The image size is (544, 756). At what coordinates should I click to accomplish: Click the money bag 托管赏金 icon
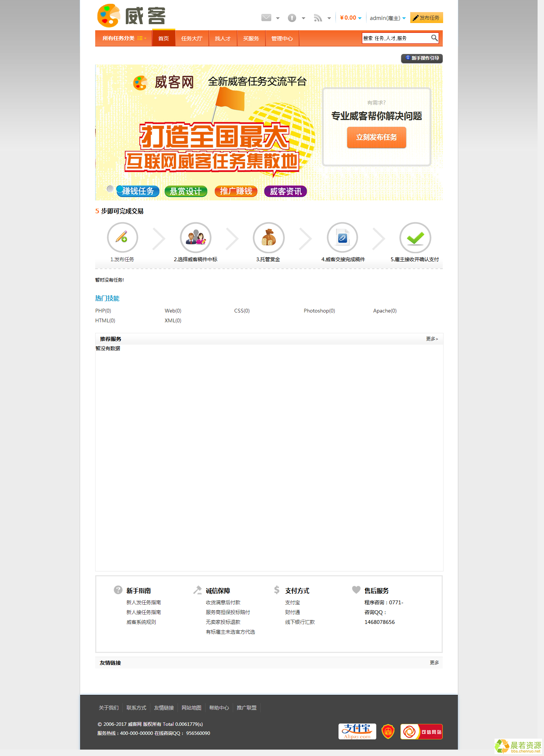tap(268, 237)
